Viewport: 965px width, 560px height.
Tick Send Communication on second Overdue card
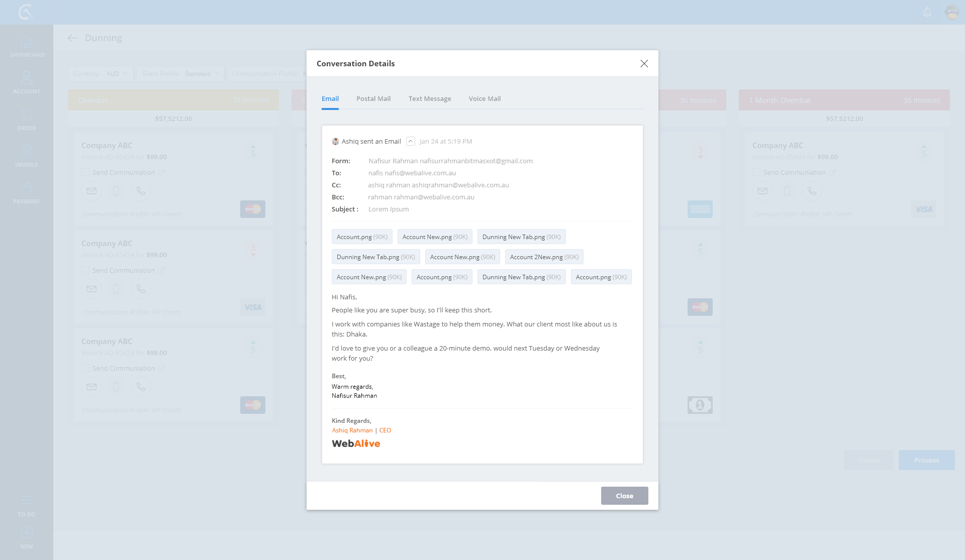pos(85,270)
